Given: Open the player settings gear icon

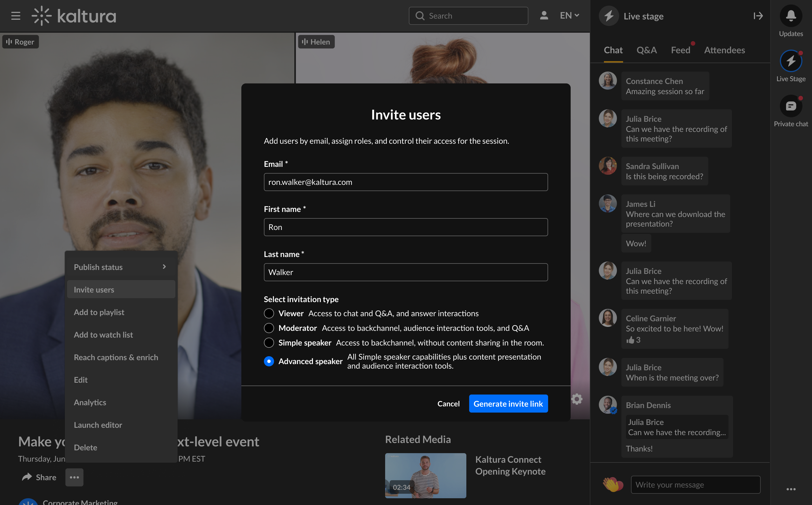Looking at the screenshot, I should tap(577, 399).
